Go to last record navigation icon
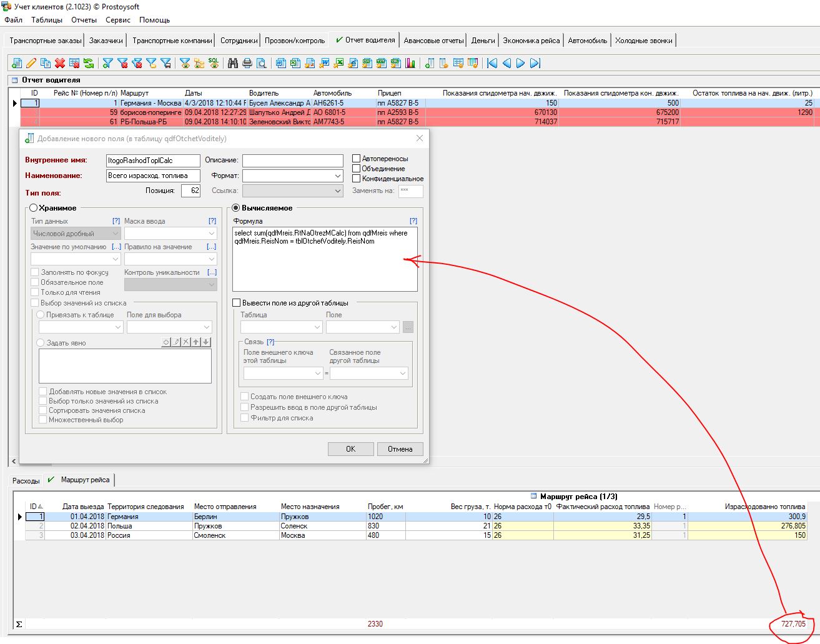 [x=535, y=63]
